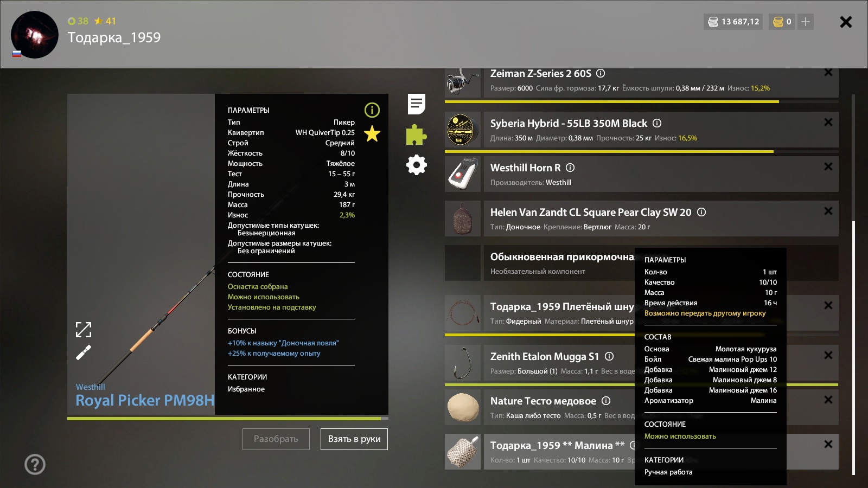
Task: Open the notes document icon
Action: click(416, 104)
